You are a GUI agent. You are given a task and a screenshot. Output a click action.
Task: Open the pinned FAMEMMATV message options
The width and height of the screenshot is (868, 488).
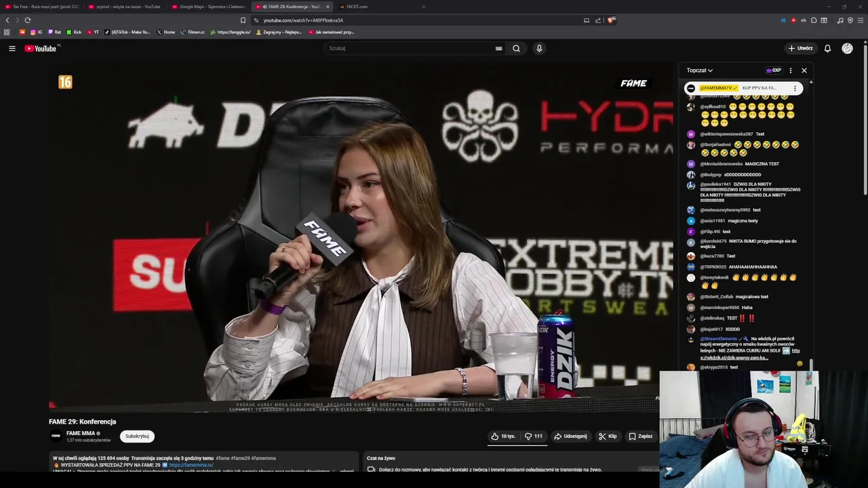point(795,88)
